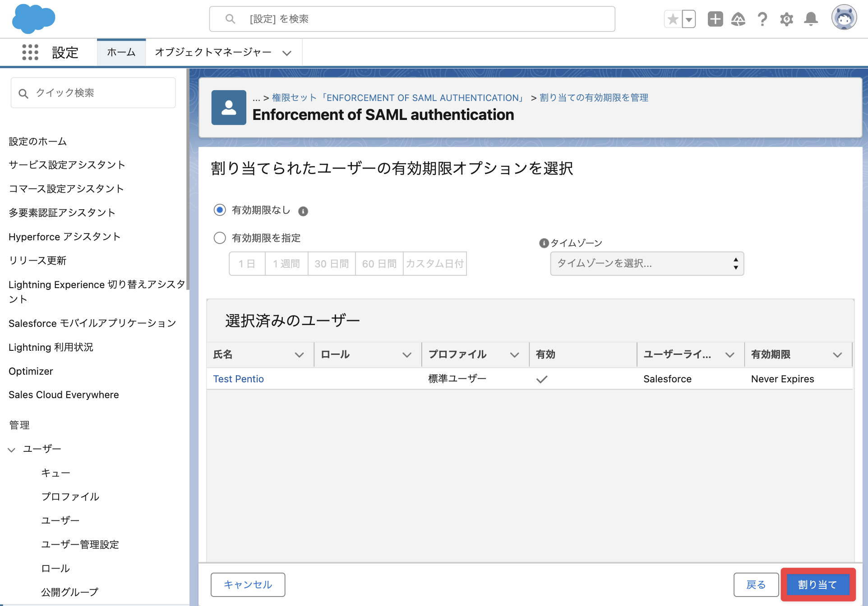Open プロファイル under ユーザー

coord(70,497)
